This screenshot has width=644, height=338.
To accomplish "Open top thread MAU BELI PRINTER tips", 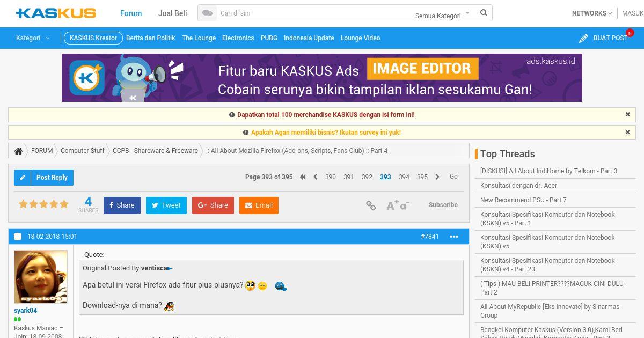I will point(553,288).
